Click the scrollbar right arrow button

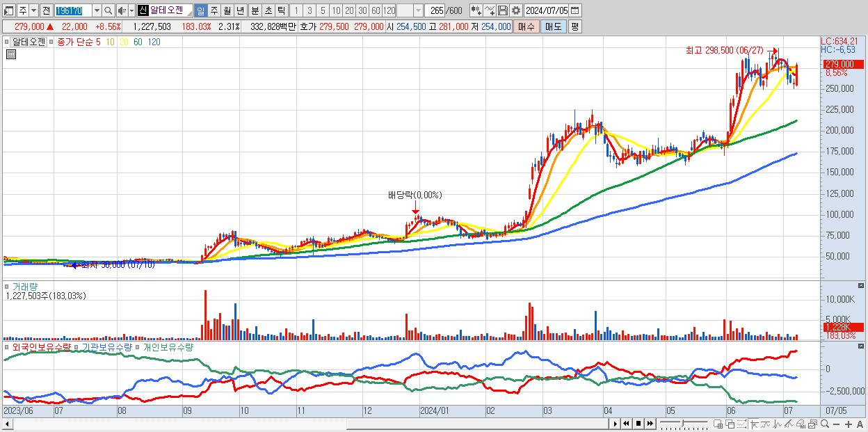coord(616,424)
